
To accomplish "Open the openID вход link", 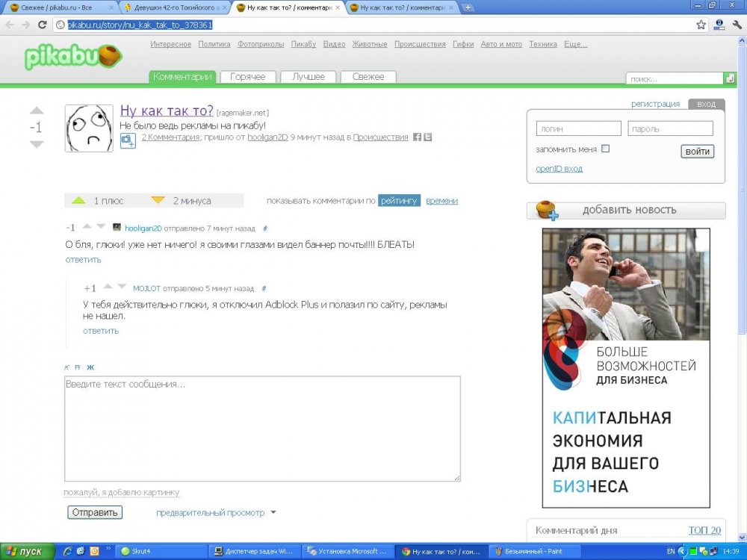I will [x=559, y=169].
